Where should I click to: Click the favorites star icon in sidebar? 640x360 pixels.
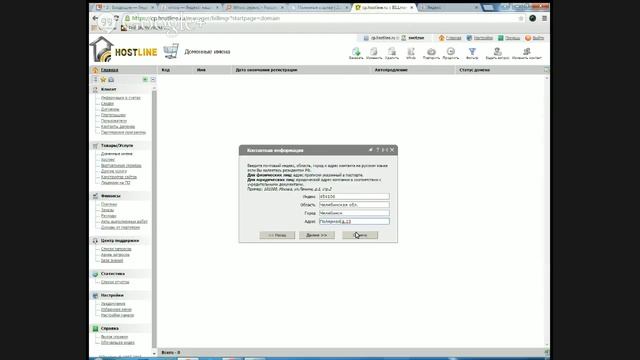click(103, 80)
